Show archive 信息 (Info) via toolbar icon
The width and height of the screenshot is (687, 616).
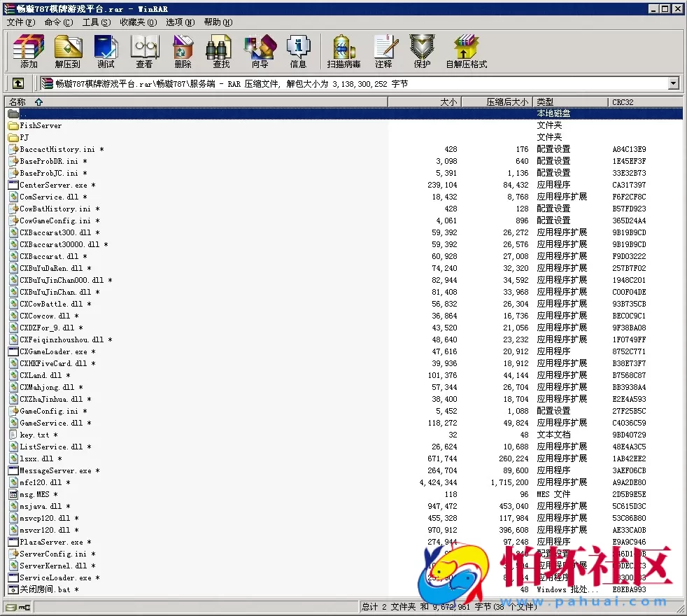tap(299, 49)
